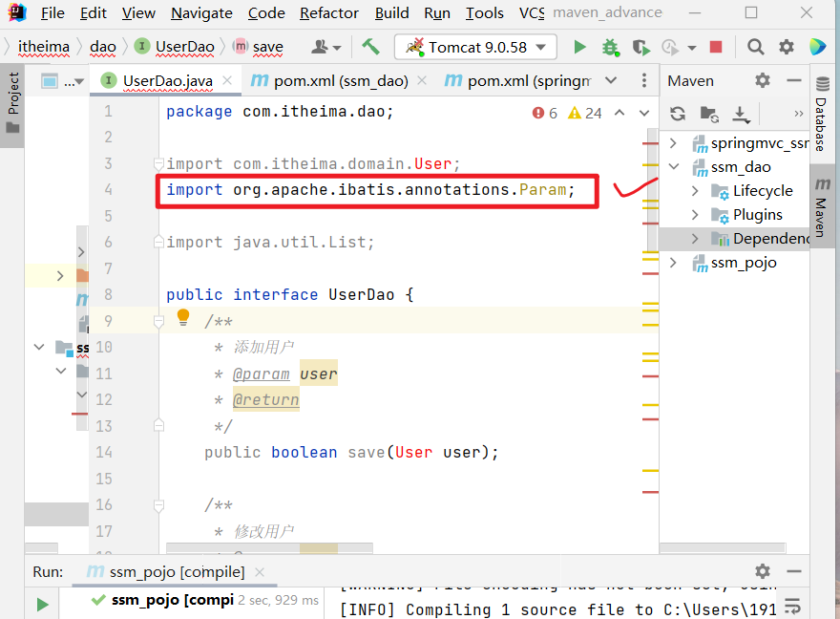Close the UserDao.java tab

pyautogui.click(x=227, y=80)
